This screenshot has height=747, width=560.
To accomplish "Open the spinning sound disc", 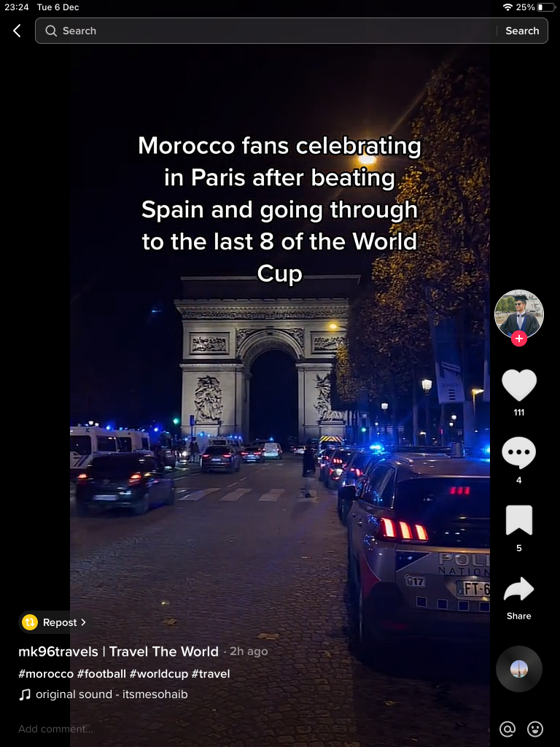I will [518, 669].
